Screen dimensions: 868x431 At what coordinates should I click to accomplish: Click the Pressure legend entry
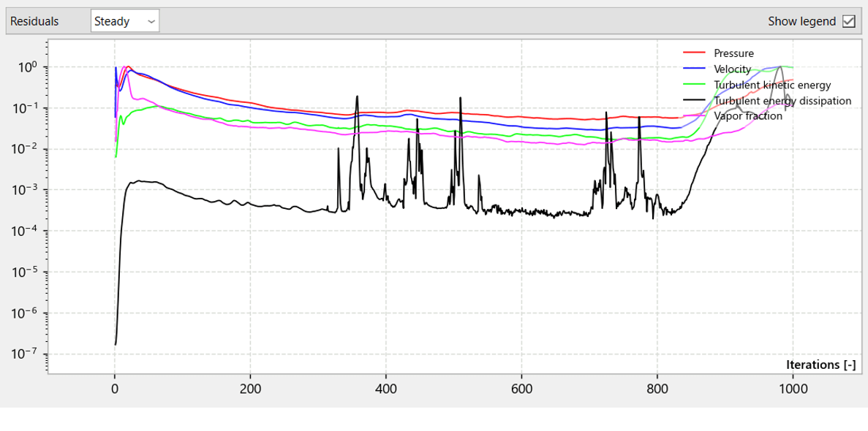point(733,53)
